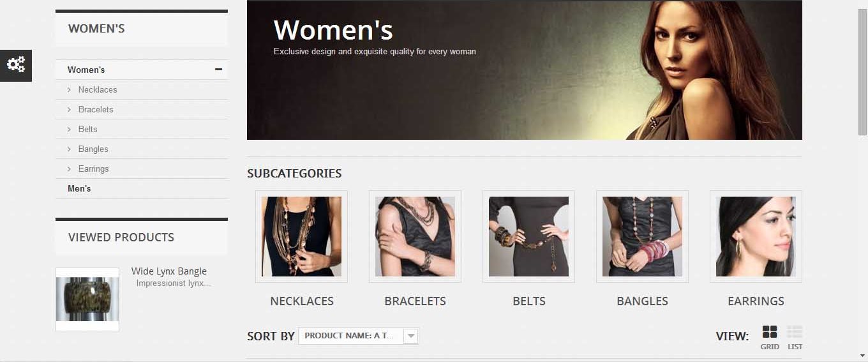Open the Sort By dropdown
The width and height of the screenshot is (868, 362).
(359, 336)
